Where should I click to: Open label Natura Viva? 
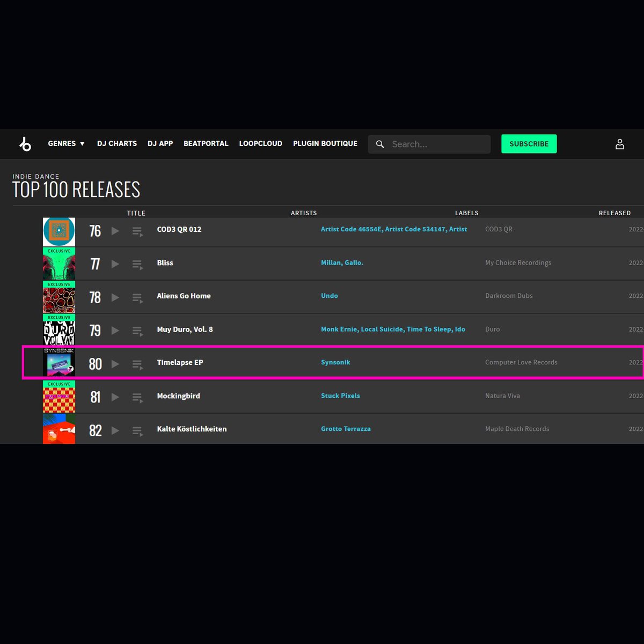(502, 396)
